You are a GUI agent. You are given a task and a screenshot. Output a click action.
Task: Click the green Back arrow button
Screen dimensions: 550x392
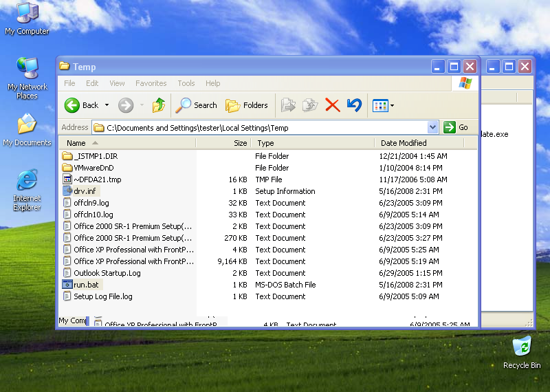click(x=72, y=105)
